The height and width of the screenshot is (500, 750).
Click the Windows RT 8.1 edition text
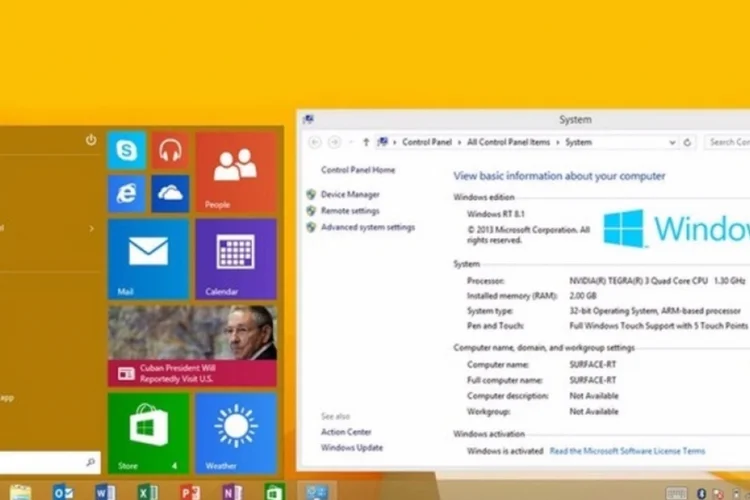496,214
